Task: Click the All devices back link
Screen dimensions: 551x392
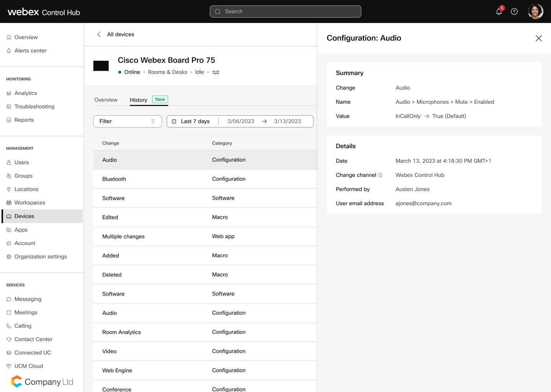Action: coord(121,34)
